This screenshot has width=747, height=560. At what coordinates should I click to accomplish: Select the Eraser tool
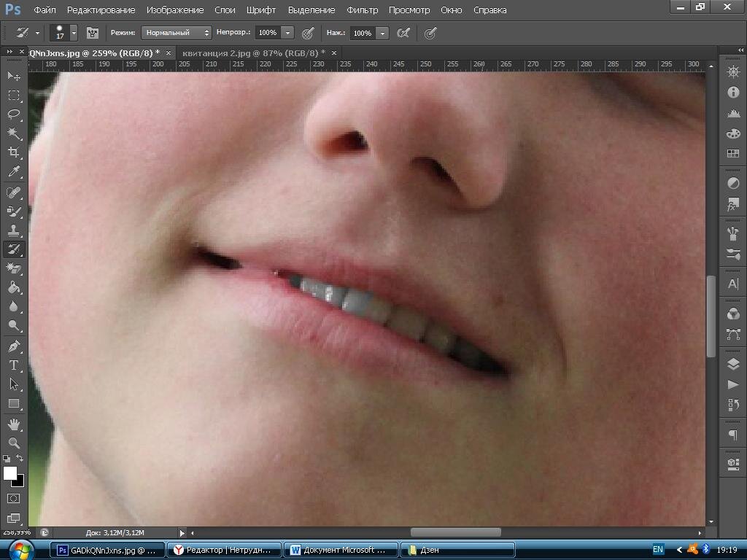pos(14,268)
